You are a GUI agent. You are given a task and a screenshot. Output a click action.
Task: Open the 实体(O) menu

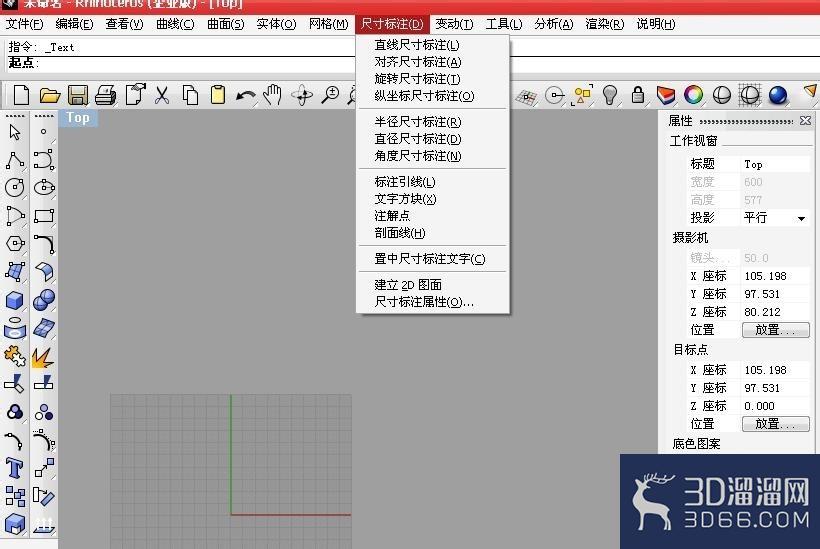point(276,24)
